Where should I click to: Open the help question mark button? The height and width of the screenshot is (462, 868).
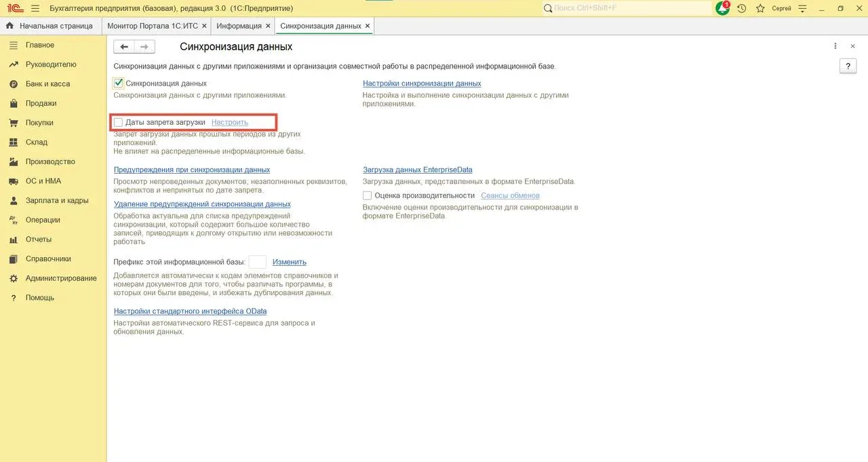tap(848, 66)
